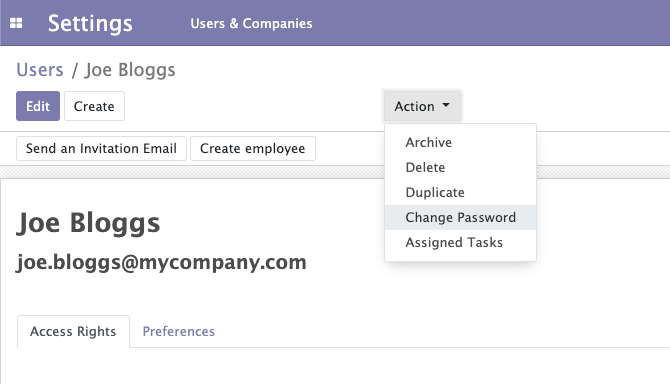Open the apps grid menu icon
Screen dimensions: 670x384
click(x=16, y=23)
